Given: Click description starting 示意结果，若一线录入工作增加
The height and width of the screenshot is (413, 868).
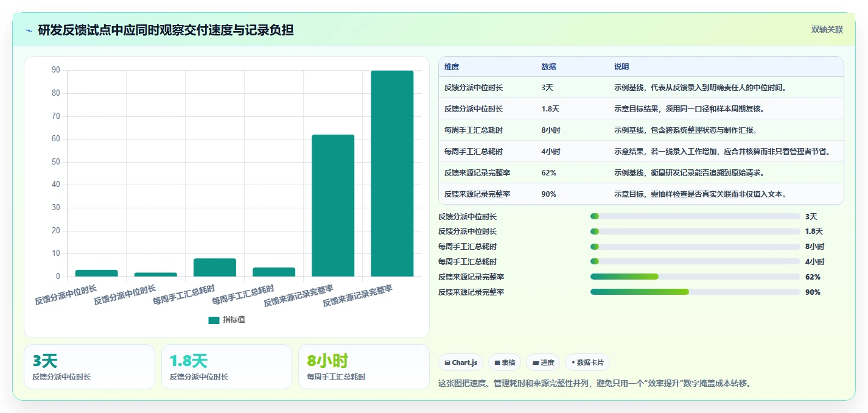Looking at the screenshot, I should pos(722,152).
